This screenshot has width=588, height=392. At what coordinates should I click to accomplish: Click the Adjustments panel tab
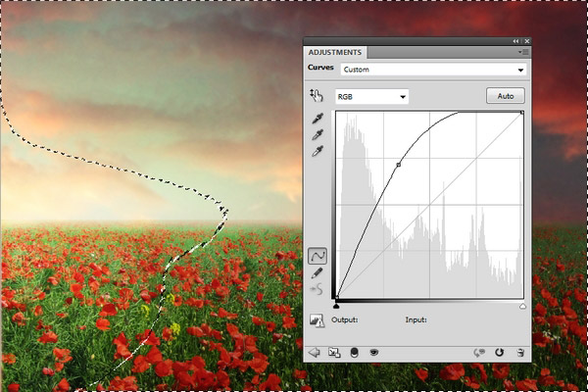[335, 52]
